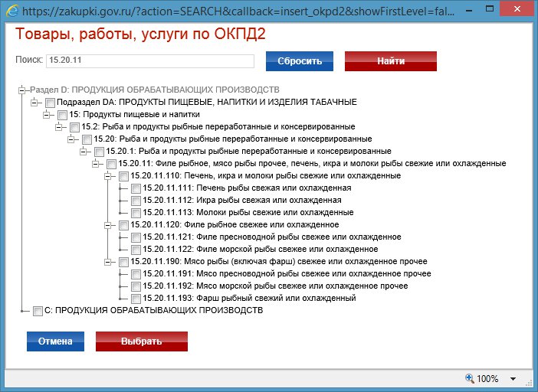
Task: Check the box for 15.20.11.121 Филе пресноводной рыбы
Action: (136, 237)
